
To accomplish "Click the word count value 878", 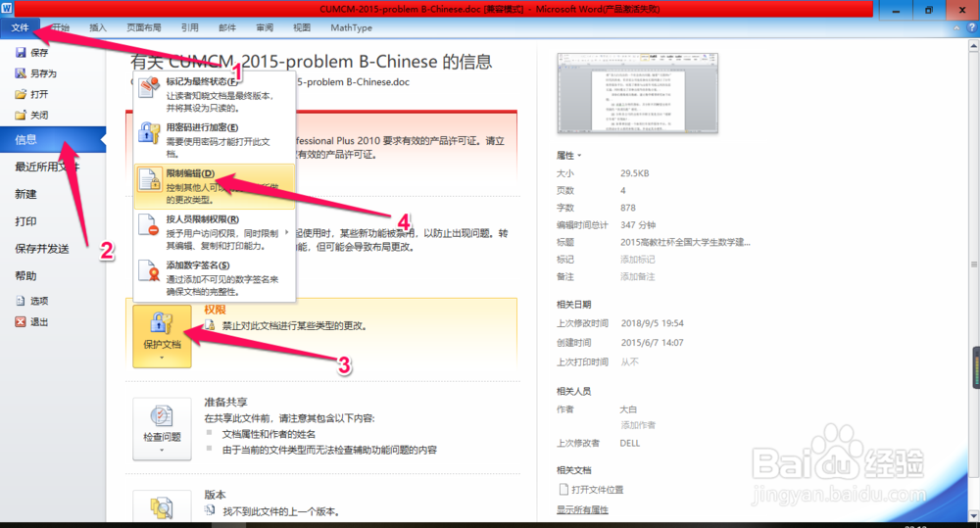I will click(x=628, y=208).
